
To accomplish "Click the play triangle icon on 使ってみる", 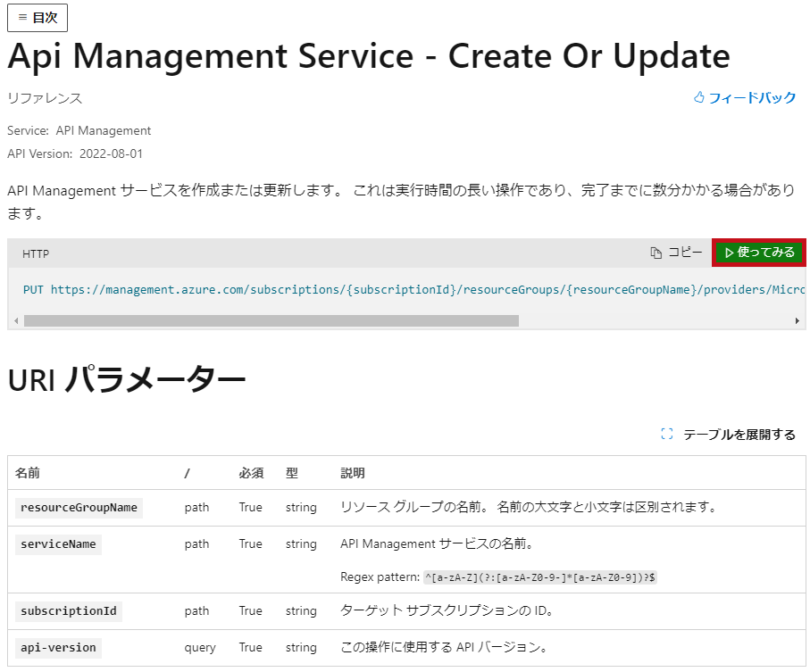I will click(729, 253).
